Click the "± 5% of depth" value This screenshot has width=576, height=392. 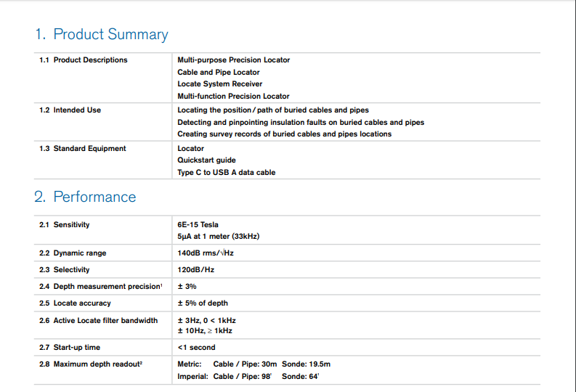(x=202, y=303)
